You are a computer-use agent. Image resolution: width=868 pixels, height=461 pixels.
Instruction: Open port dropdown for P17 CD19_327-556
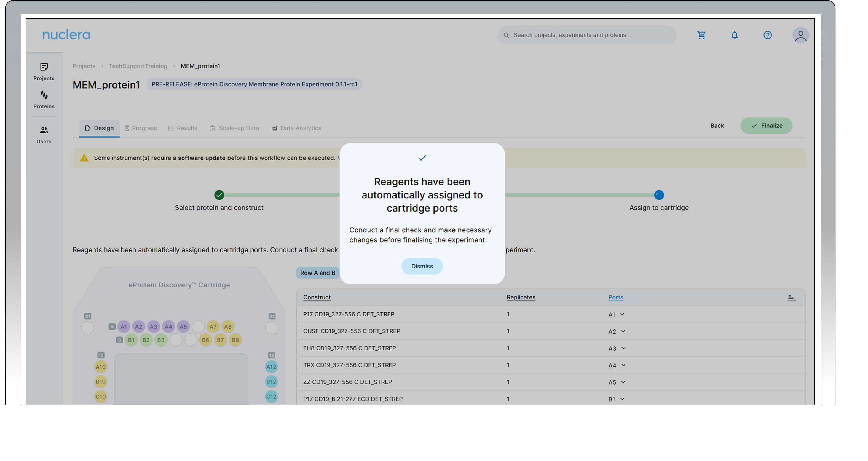pos(616,314)
